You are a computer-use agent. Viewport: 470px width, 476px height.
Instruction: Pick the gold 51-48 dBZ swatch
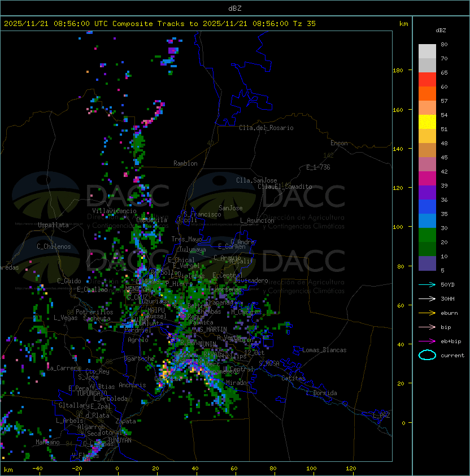pos(427,136)
